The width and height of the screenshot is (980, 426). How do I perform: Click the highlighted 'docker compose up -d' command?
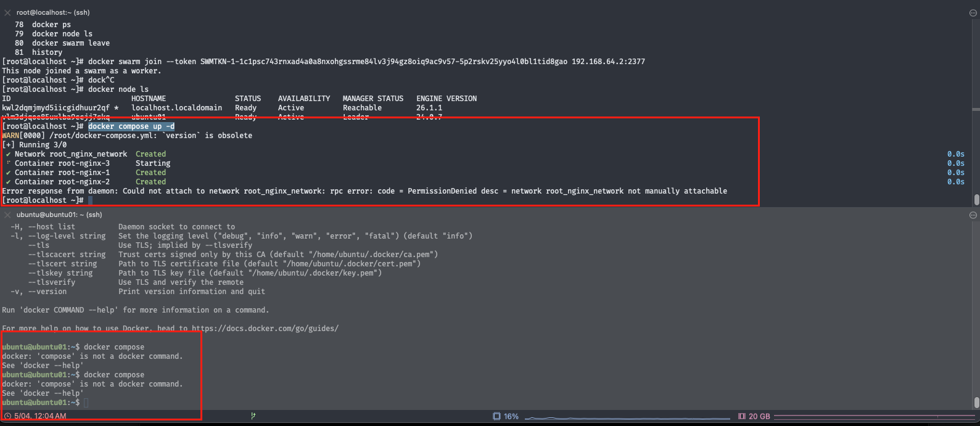click(131, 126)
